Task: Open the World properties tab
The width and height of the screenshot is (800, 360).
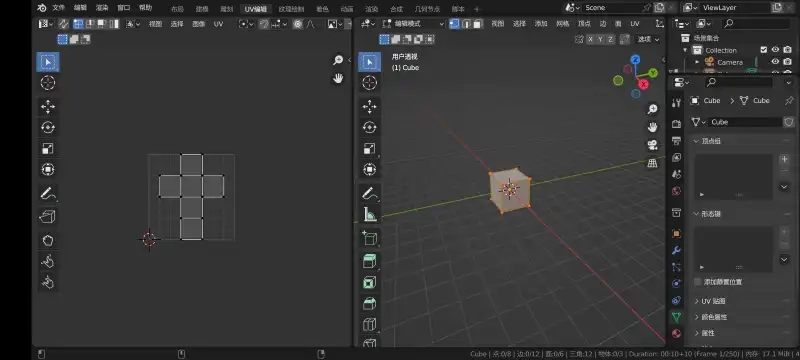Action: pyautogui.click(x=677, y=191)
